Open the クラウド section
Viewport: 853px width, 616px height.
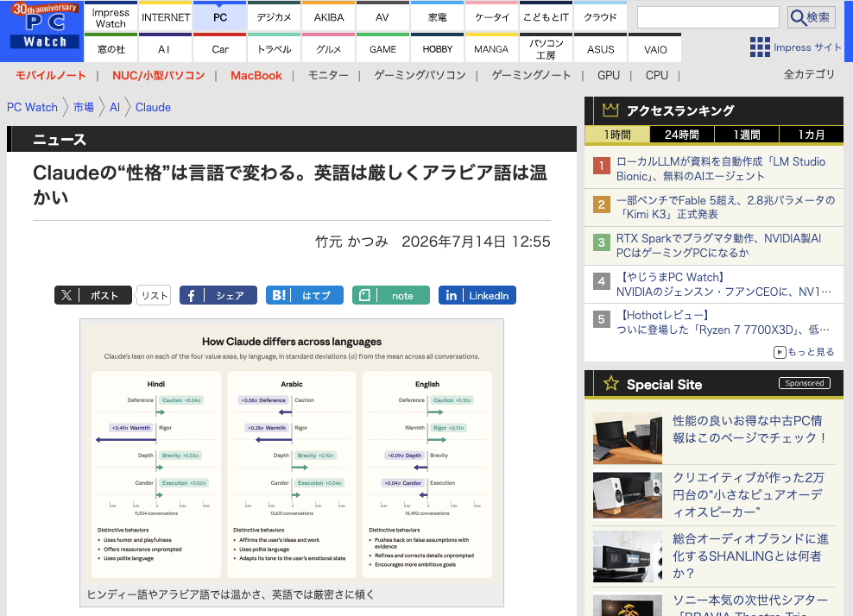pos(600,17)
